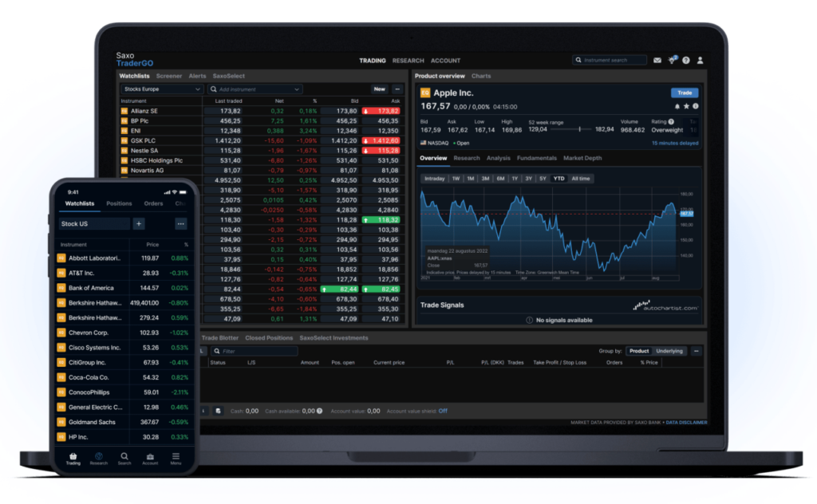Click the help question mark in laptop header
The width and height of the screenshot is (817, 504).
tap(686, 61)
